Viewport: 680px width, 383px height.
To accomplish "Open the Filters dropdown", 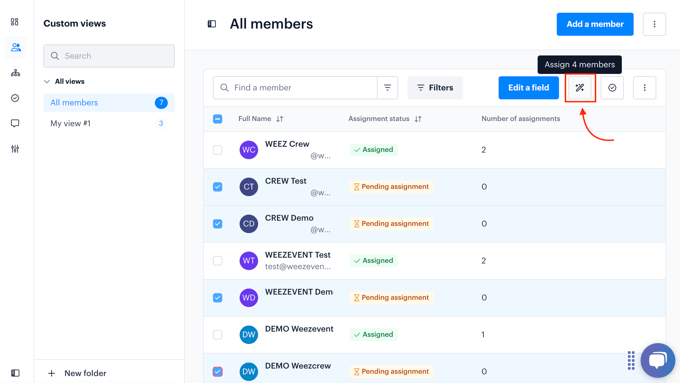I will (435, 88).
